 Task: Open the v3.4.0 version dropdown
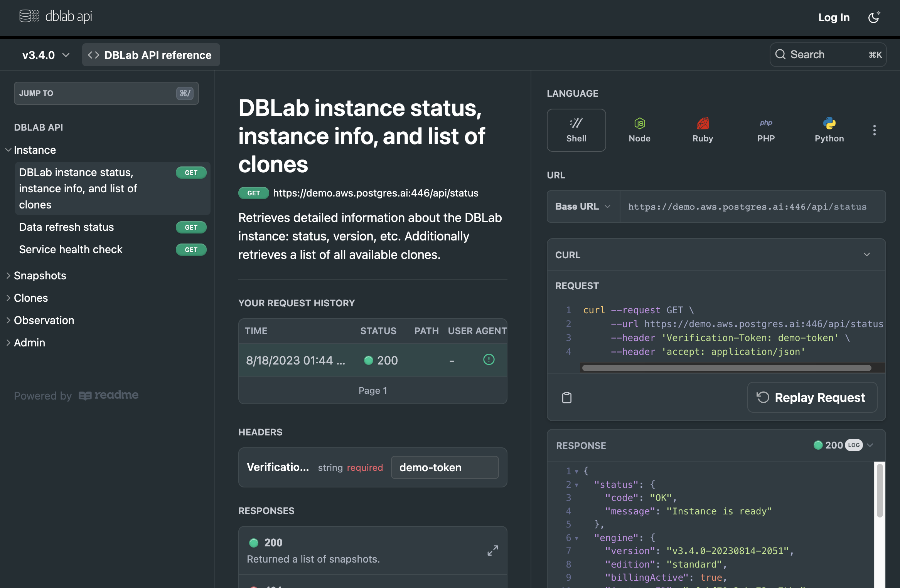click(46, 55)
